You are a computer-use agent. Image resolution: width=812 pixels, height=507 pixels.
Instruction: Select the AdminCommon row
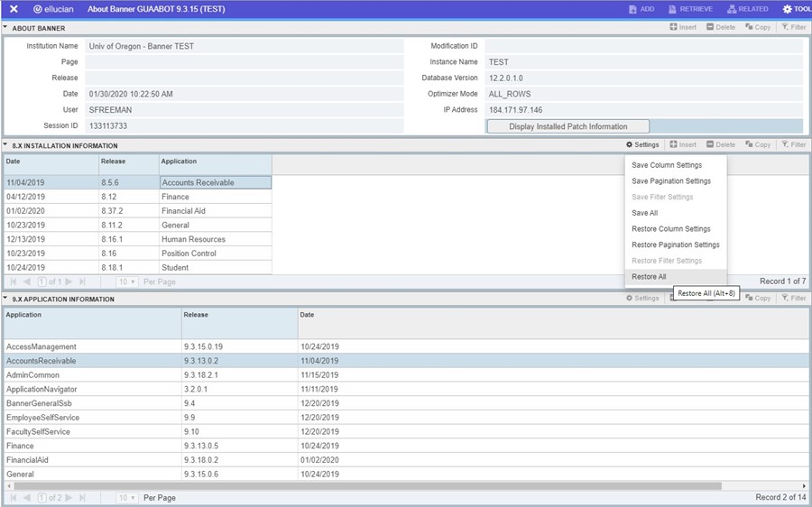pos(407,375)
